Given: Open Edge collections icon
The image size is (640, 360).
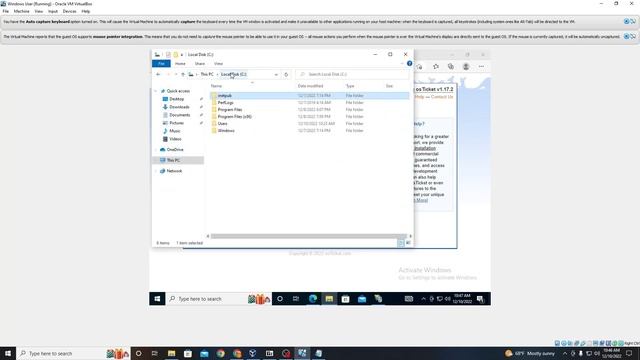Looking at the screenshot, I should click(451, 67).
